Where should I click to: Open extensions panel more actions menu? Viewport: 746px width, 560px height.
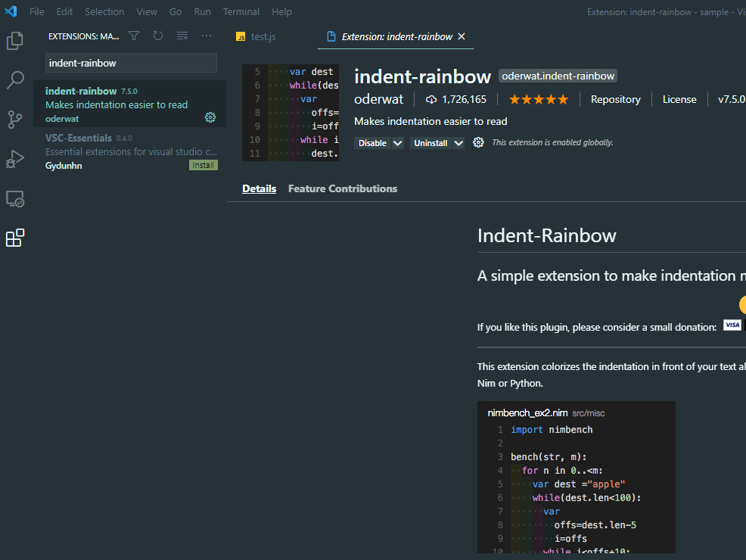(207, 36)
